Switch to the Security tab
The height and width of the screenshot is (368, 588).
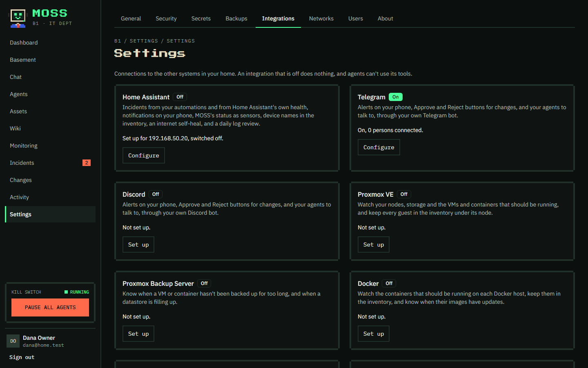click(166, 18)
